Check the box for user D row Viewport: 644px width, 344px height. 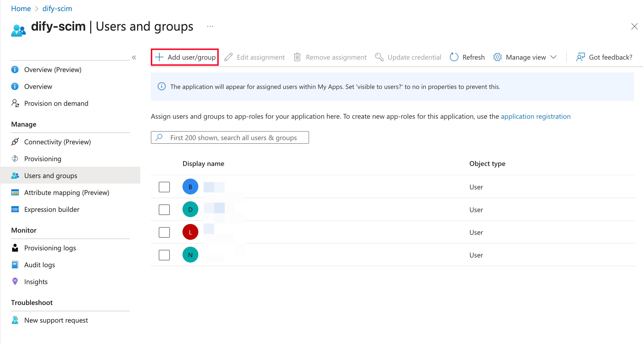(x=164, y=210)
